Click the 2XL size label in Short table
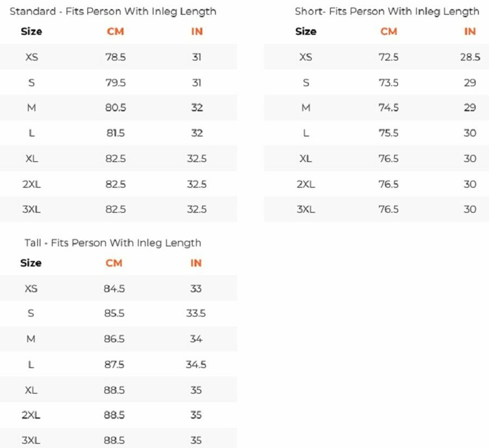The width and height of the screenshot is (489, 448). tap(305, 184)
